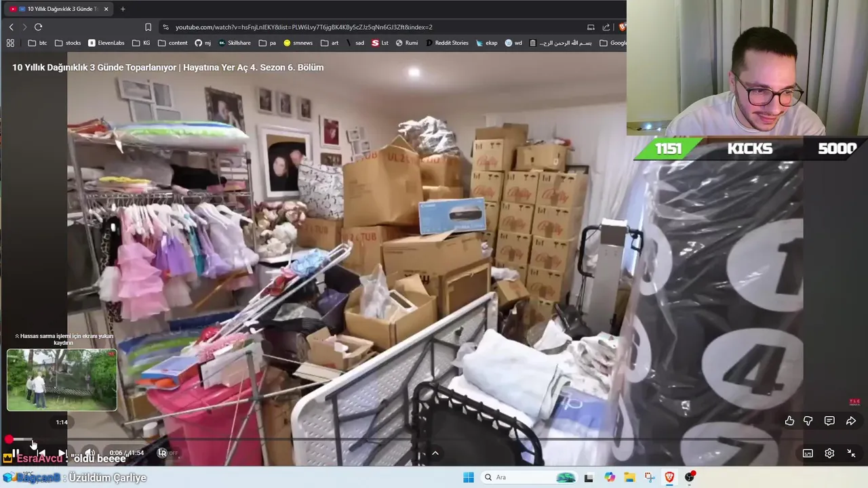Viewport: 868px width, 488px height.
Task: Open the video comments icon
Action: 829,421
